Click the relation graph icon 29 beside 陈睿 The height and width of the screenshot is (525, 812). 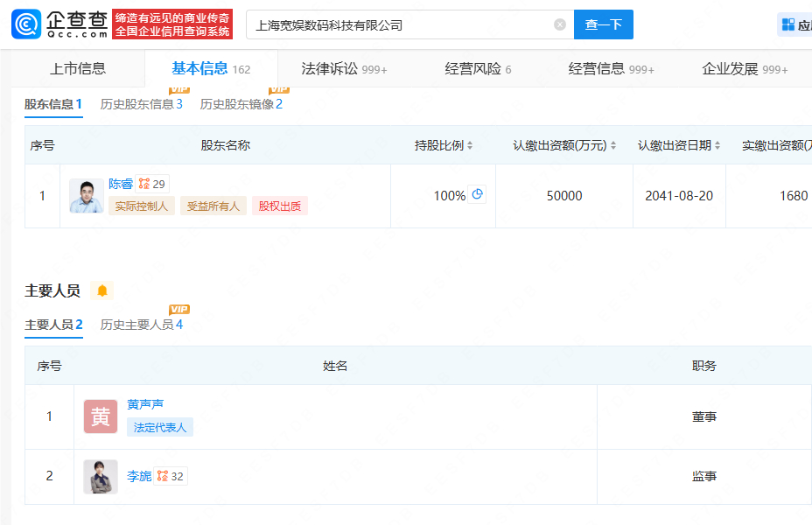tap(152, 184)
